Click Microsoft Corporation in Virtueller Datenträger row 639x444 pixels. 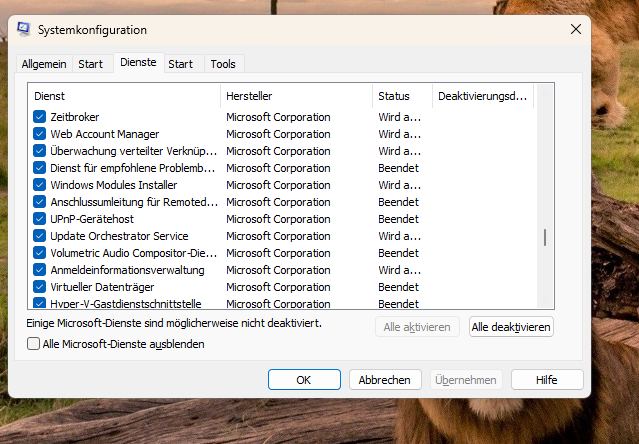278,287
